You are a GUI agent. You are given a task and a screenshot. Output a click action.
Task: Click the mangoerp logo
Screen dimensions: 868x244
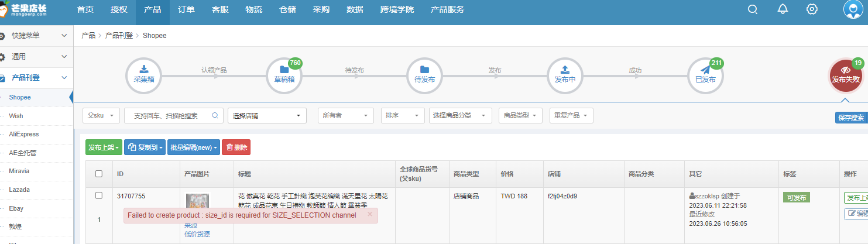click(25, 9)
